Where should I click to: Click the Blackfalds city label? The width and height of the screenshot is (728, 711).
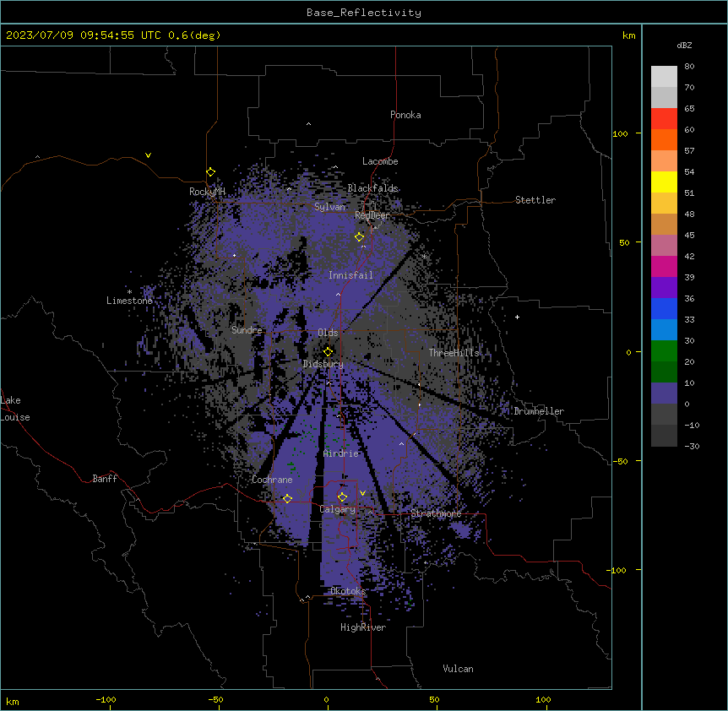point(372,188)
